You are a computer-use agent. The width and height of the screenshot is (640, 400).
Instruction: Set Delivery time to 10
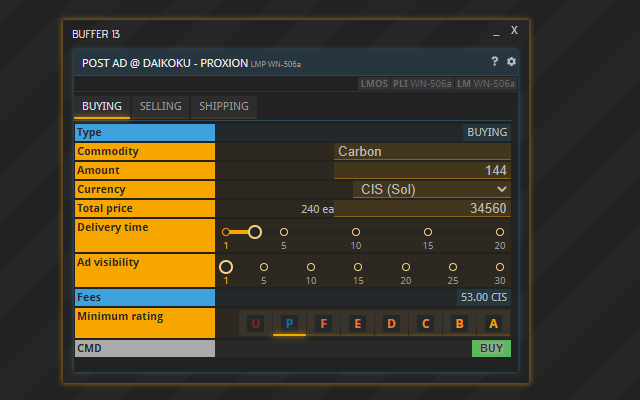coord(356,232)
